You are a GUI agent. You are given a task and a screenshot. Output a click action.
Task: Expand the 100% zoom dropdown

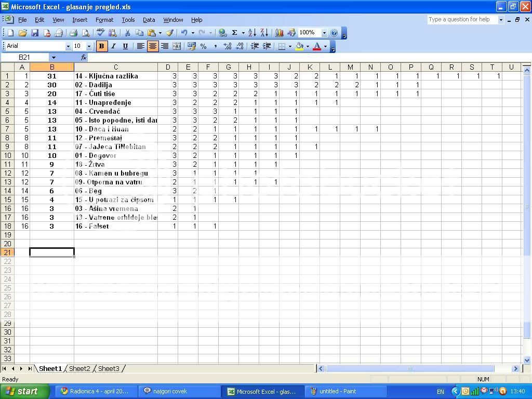click(324, 33)
